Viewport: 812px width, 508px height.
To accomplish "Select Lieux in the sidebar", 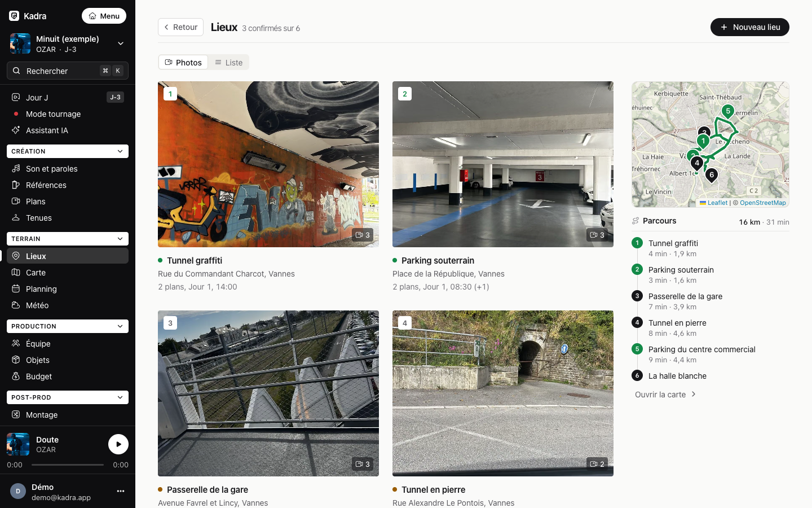I will (68, 256).
